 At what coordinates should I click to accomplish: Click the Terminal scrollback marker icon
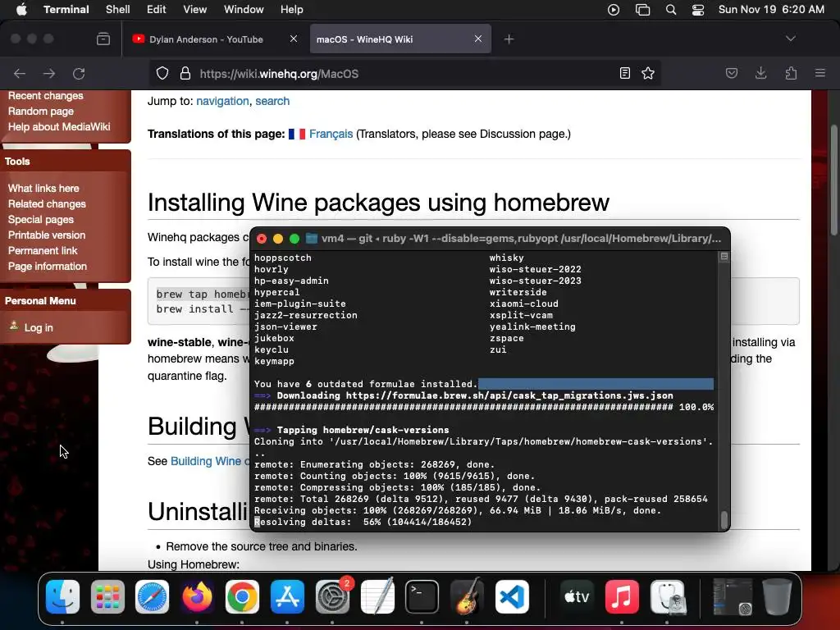tap(724, 257)
